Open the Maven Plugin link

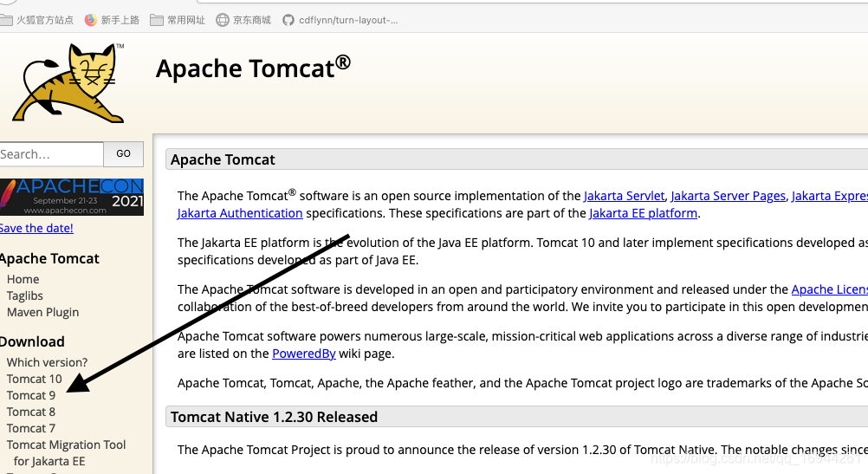42,312
